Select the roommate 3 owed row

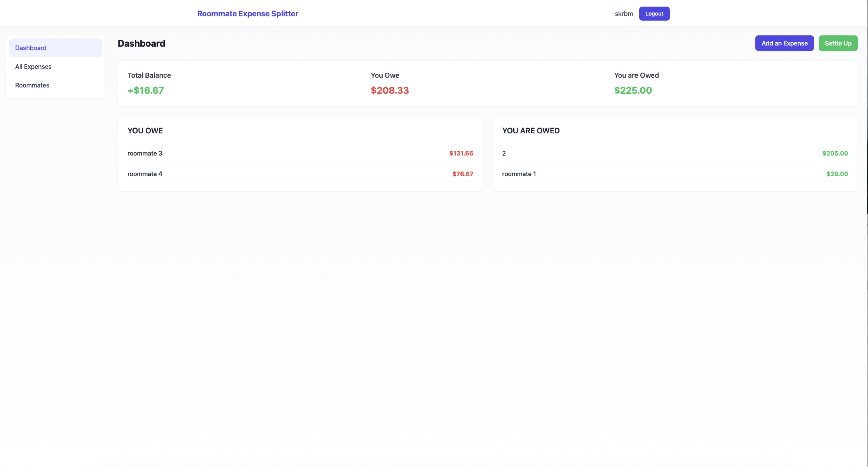point(145,153)
